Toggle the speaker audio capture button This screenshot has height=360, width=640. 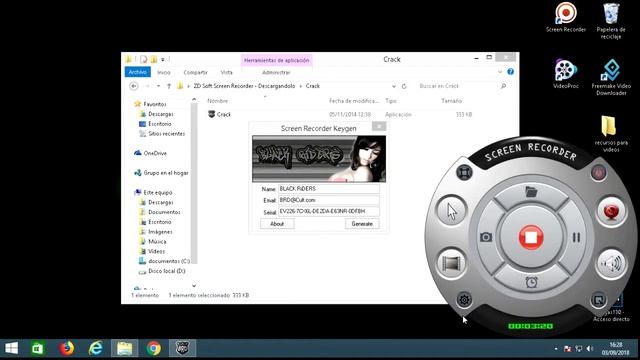(611, 263)
